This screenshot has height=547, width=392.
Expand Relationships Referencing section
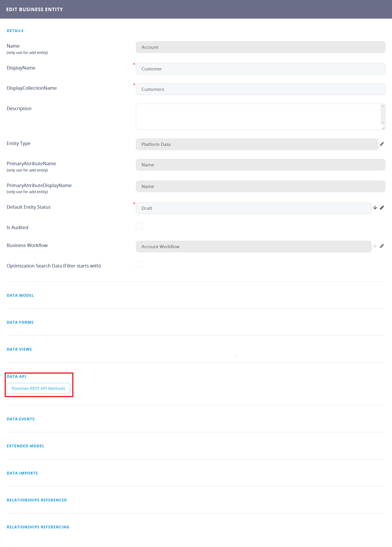[x=38, y=527]
